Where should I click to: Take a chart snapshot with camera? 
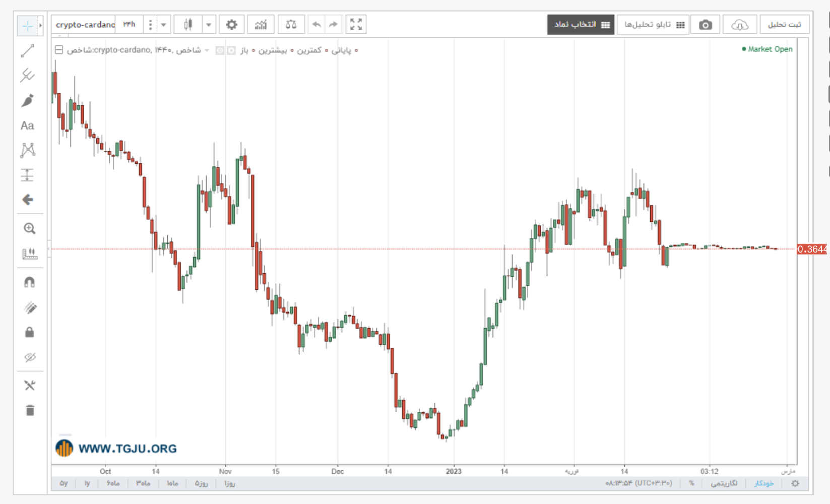pos(706,25)
